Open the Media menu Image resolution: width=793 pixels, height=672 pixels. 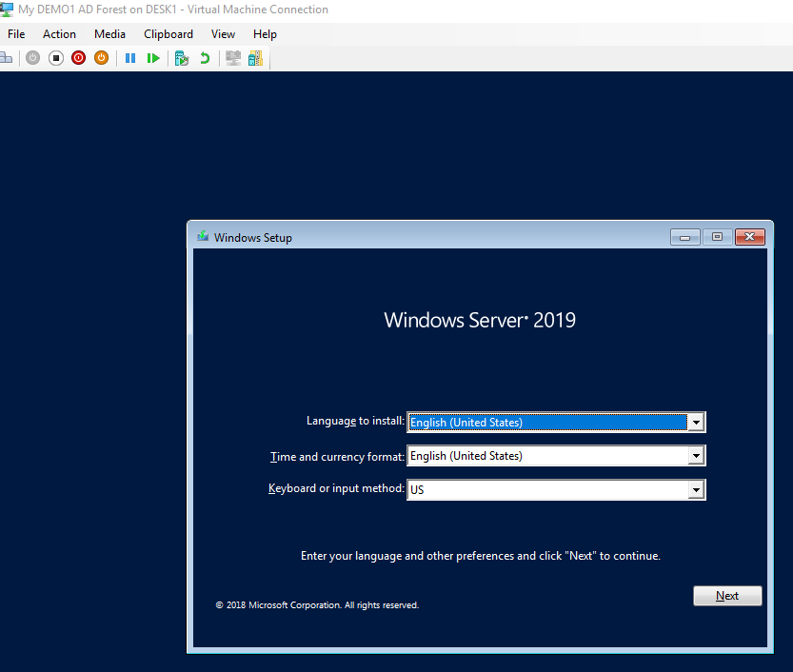pos(109,34)
